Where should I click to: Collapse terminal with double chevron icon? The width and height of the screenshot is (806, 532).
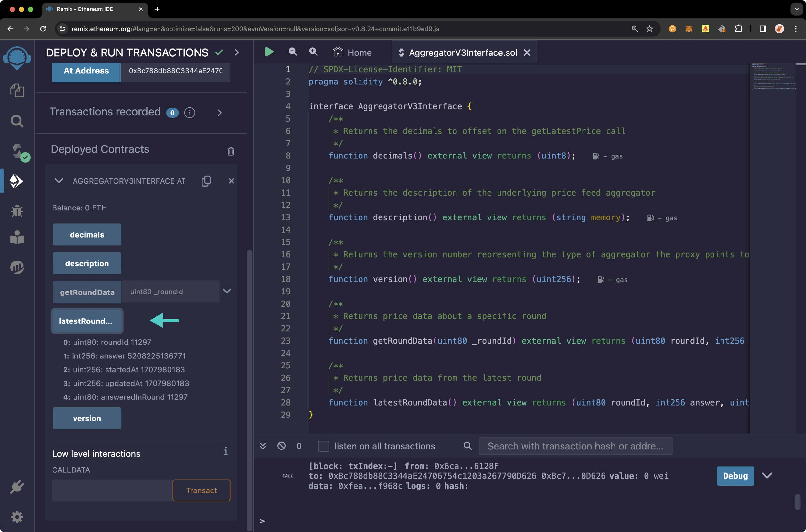tap(263, 446)
